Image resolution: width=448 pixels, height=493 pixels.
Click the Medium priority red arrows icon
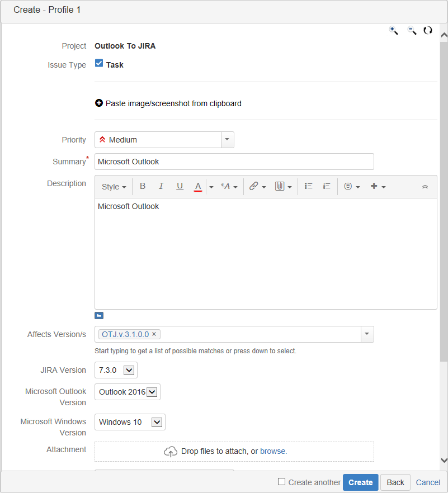click(102, 140)
